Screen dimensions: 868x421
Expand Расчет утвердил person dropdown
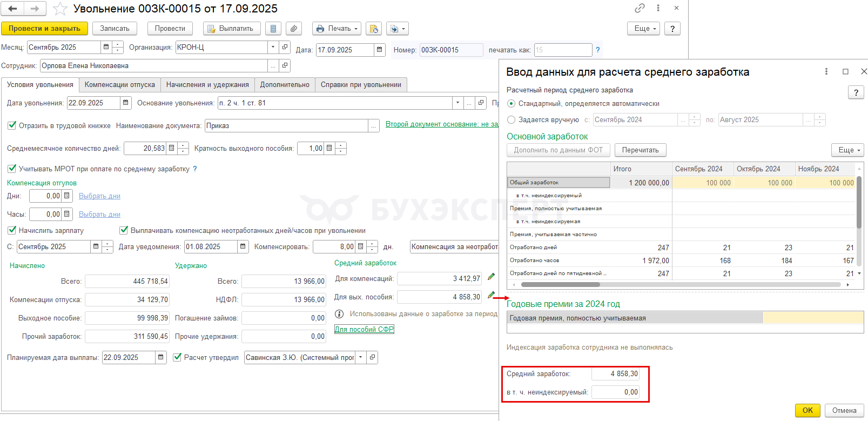point(361,357)
